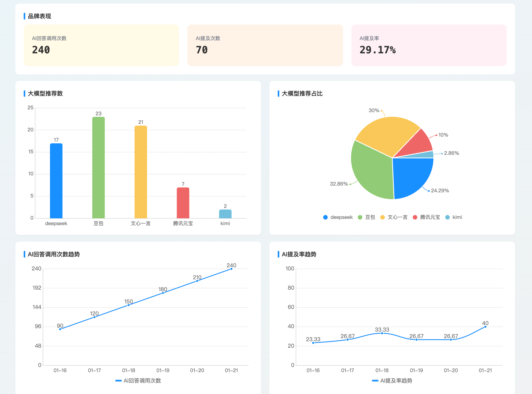Click the 豆包 green bar

tap(98, 168)
